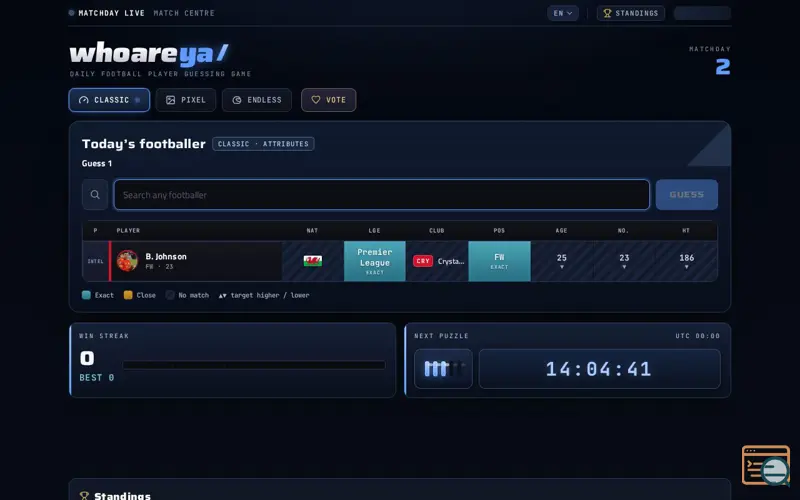Submit with the GUESS button
This screenshot has width=800, height=500.
687,195
